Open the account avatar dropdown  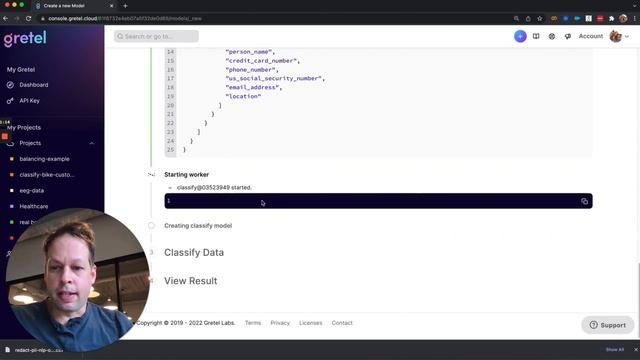619,36
